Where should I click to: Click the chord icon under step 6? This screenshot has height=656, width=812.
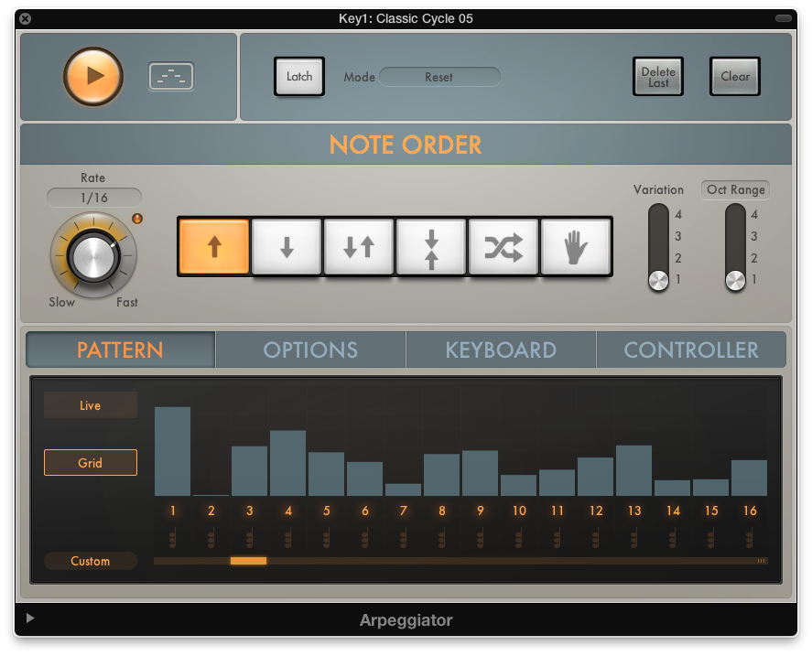[x=364, y=539]
